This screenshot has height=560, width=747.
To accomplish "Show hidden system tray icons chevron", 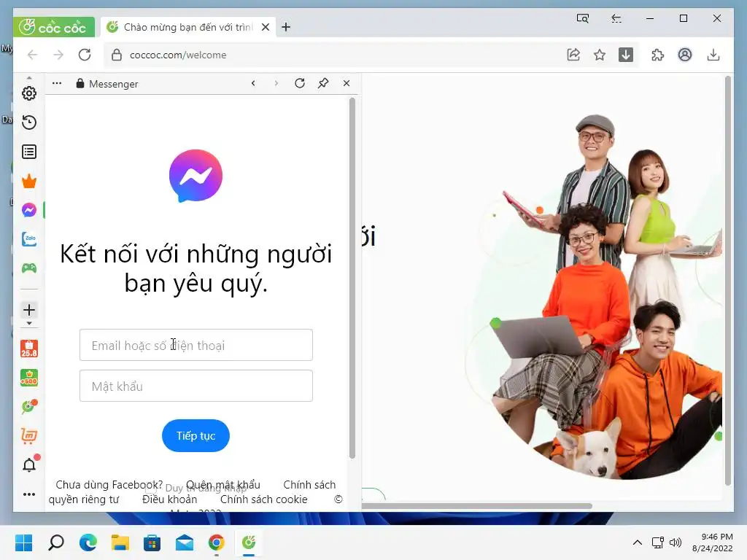I will 638,542.
